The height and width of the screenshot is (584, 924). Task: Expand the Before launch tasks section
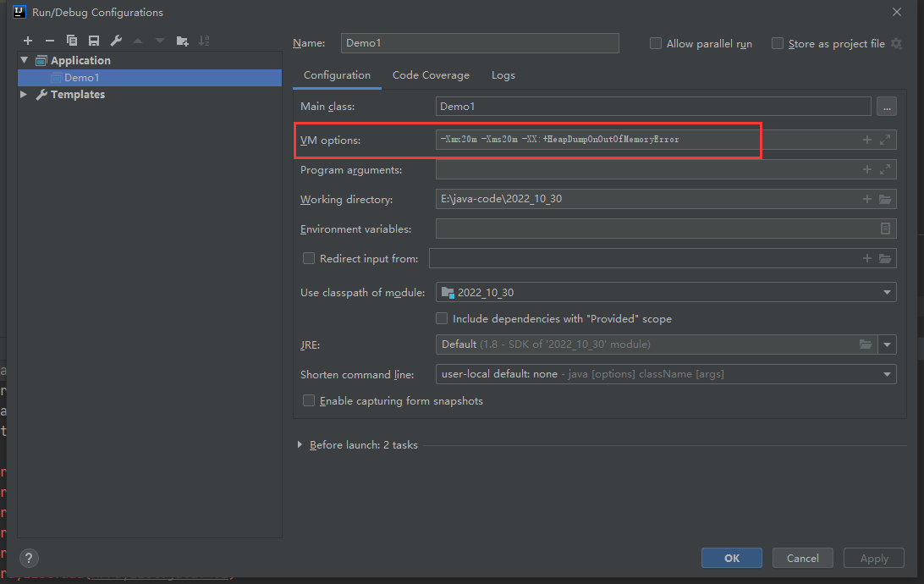[300, 445]
